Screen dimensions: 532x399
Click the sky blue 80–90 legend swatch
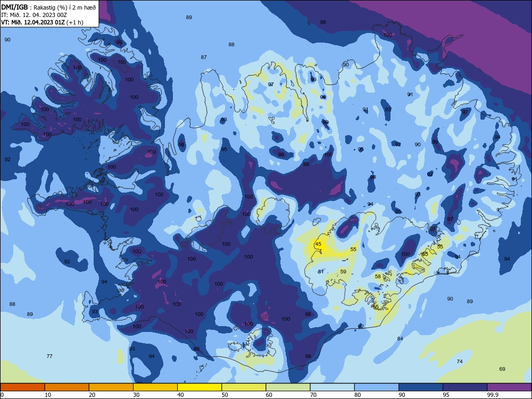[x=377, y=387]
